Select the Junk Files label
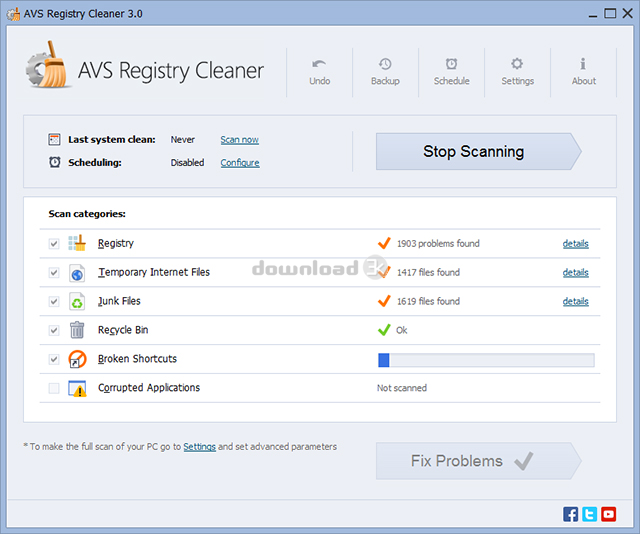The height and width of the screenshot is (534, 640). click(x=119, y=301)
